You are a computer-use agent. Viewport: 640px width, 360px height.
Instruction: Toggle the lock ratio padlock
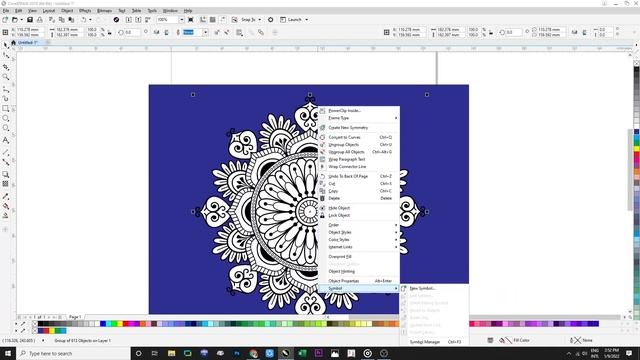click(x=109, y=32)
